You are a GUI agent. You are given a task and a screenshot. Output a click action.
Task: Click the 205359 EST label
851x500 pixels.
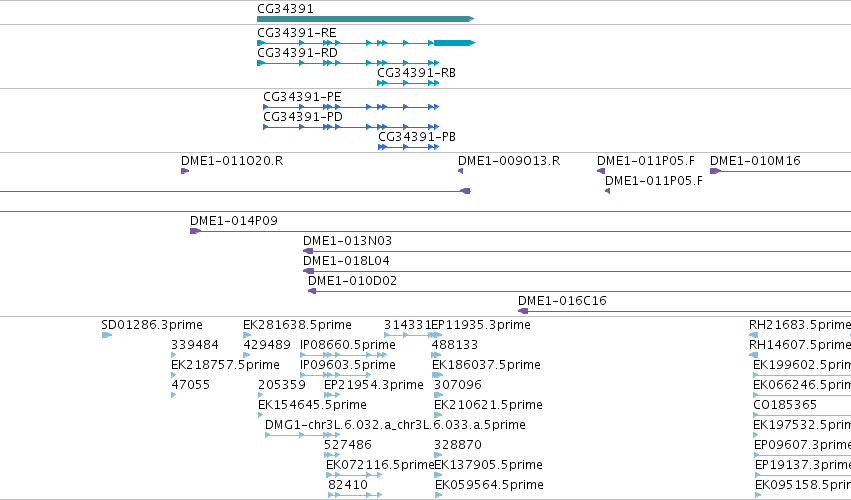pyautogui.click(x=282, y=385)
